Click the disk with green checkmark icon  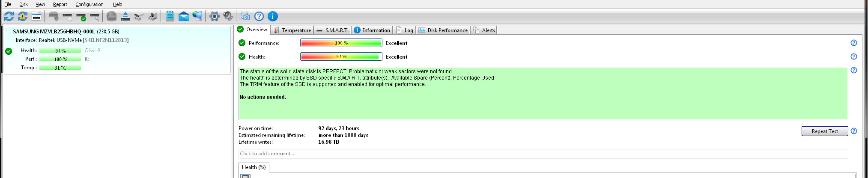[x=81, y=17]
